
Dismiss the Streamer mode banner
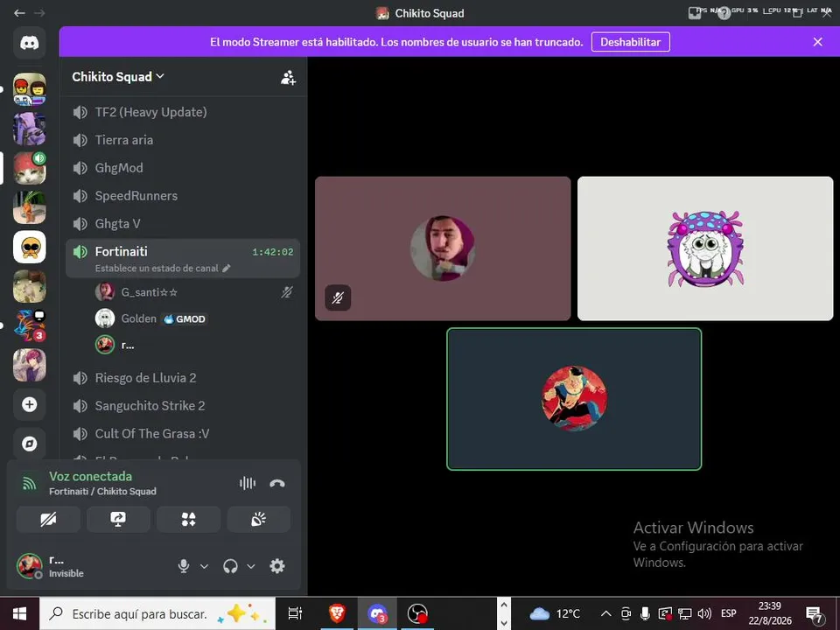pyautogui.click(x=817, y=42)
